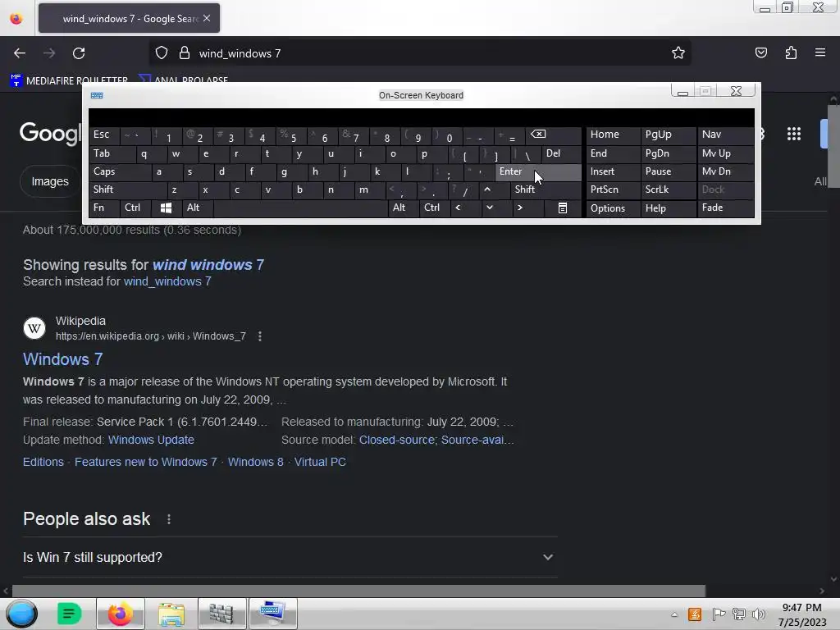Open File Explorer from the taskbar

[171, 614]
